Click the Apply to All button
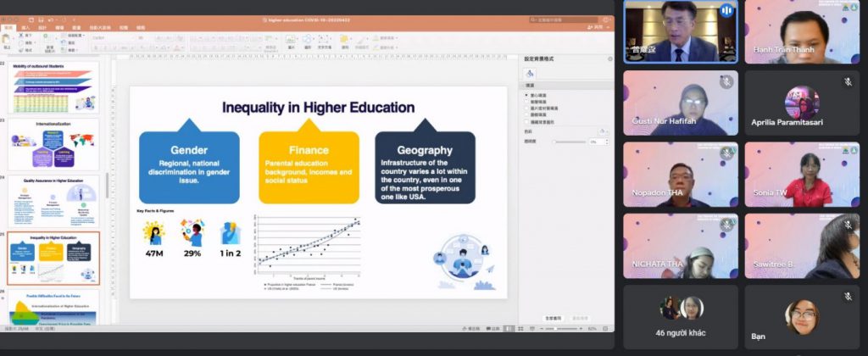Image resolution: width=868 pixels, height=356 pixels. point(553,319)
